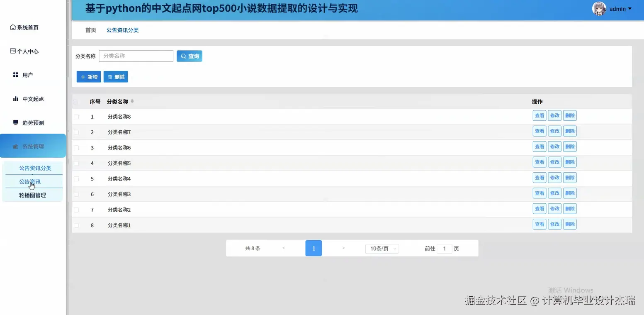
Task: Toggle the select-all checkbox in table header
Action: coord(76,101)
